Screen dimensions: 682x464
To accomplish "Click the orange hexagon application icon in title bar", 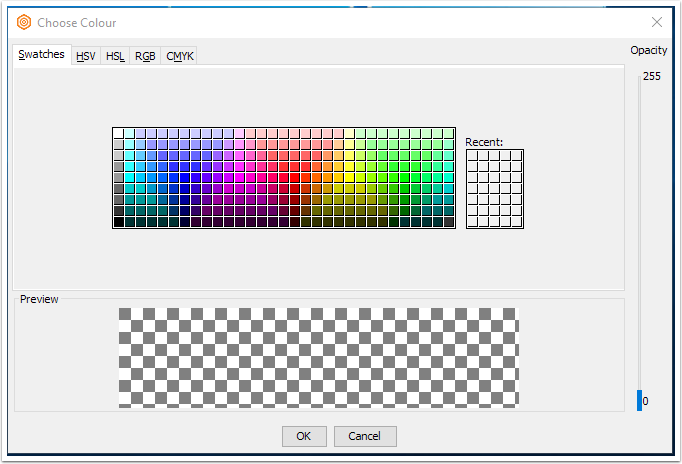I will click(24, 22).
